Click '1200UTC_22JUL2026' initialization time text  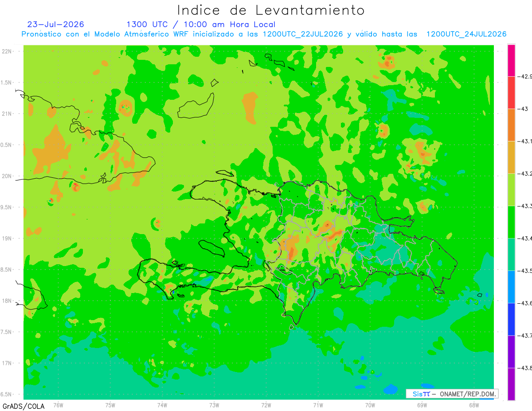point(303,34)
